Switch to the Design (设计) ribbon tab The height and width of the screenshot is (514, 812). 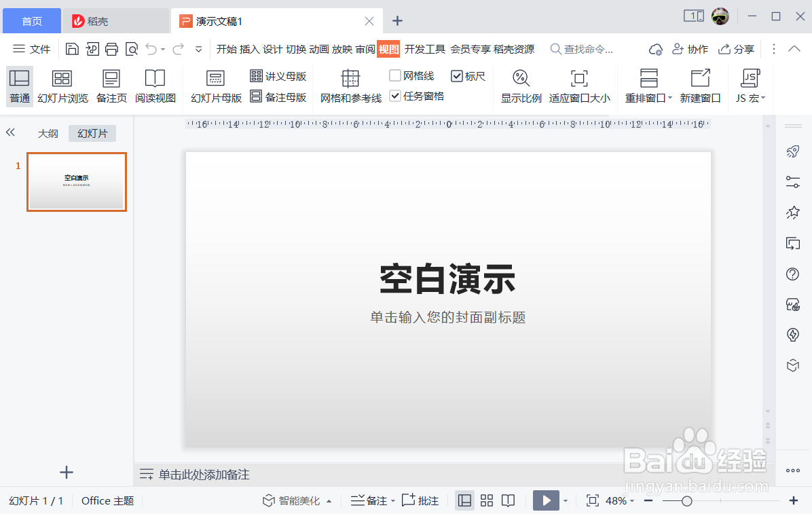tap(272, 49)
